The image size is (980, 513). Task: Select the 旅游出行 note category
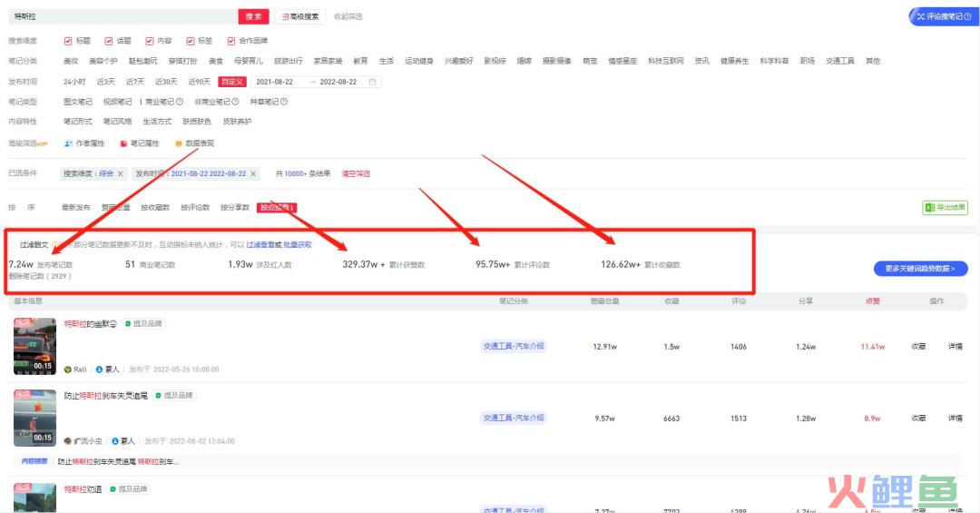click(289, 61)
